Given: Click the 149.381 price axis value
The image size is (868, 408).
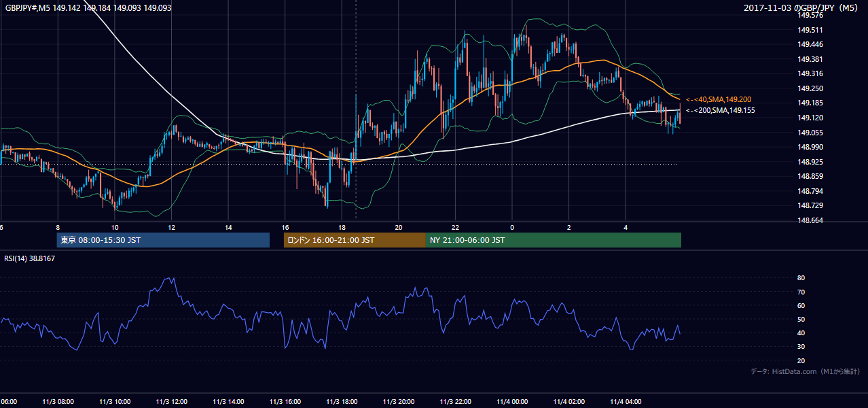Looking at the screenshot, I should (x=811, y=59).
